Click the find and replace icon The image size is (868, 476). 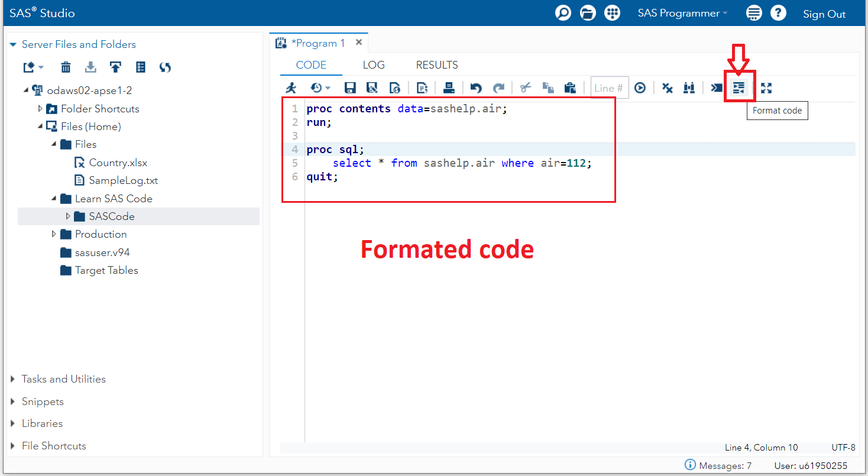coord(689,88)
